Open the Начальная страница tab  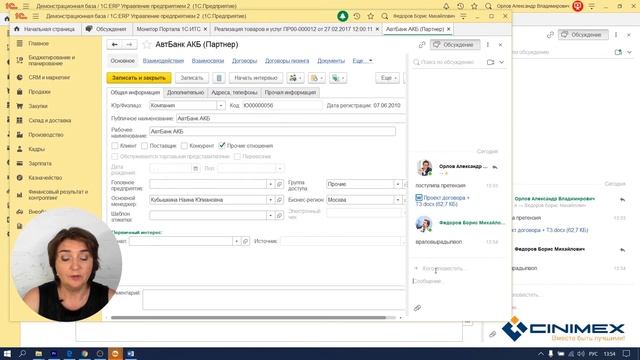click(x=44, y=29)
